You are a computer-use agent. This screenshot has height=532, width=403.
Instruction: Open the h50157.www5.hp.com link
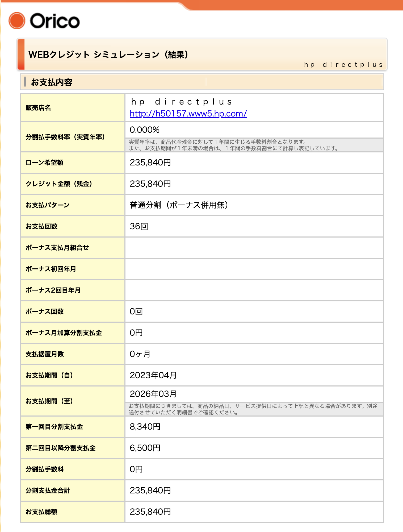pos(188,114)
